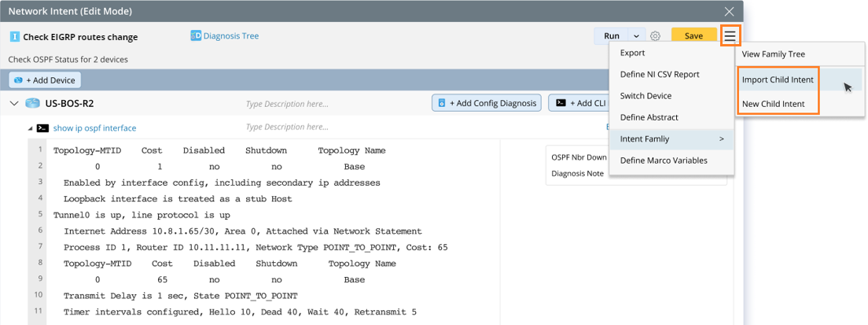Click 'Check OSPF Status for 2 devices' text

tap(68, 59)
